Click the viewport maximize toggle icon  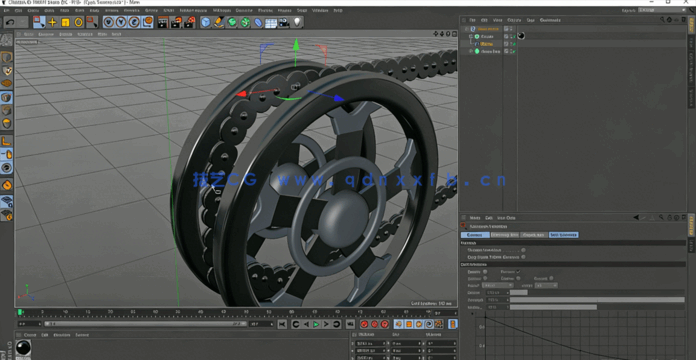coord(454,34)
